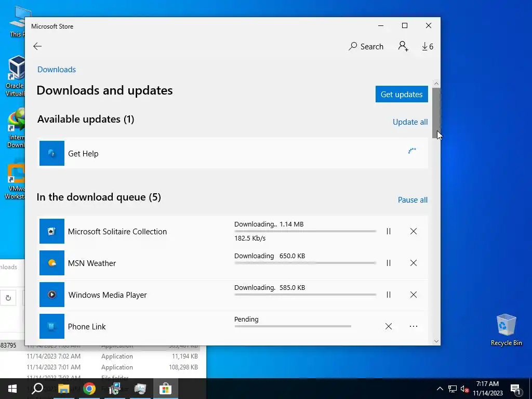Open This PC desktop icon
Image resolution: width=532 pixels, height=399 pixels.
(17, 22)
